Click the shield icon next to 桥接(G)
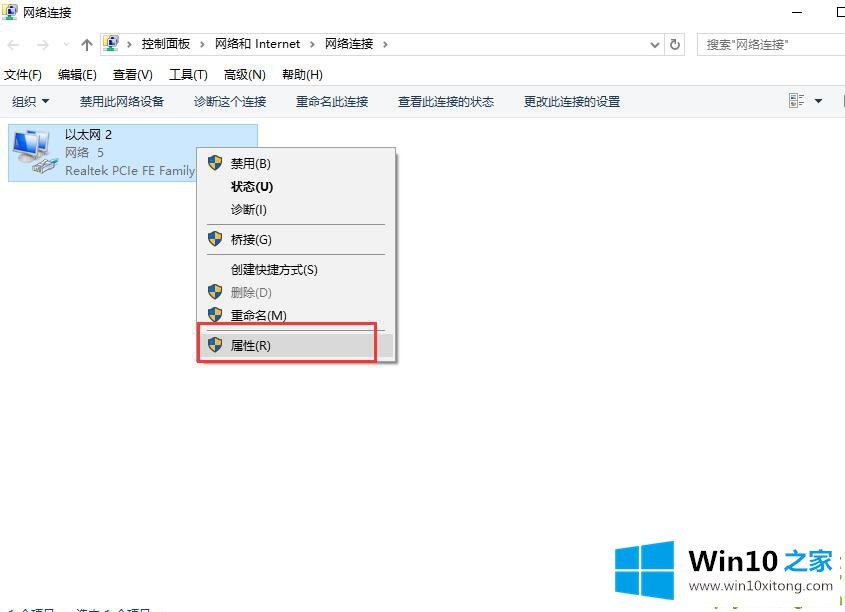Viewport: 845px width, 612px height. coord(215,239)
